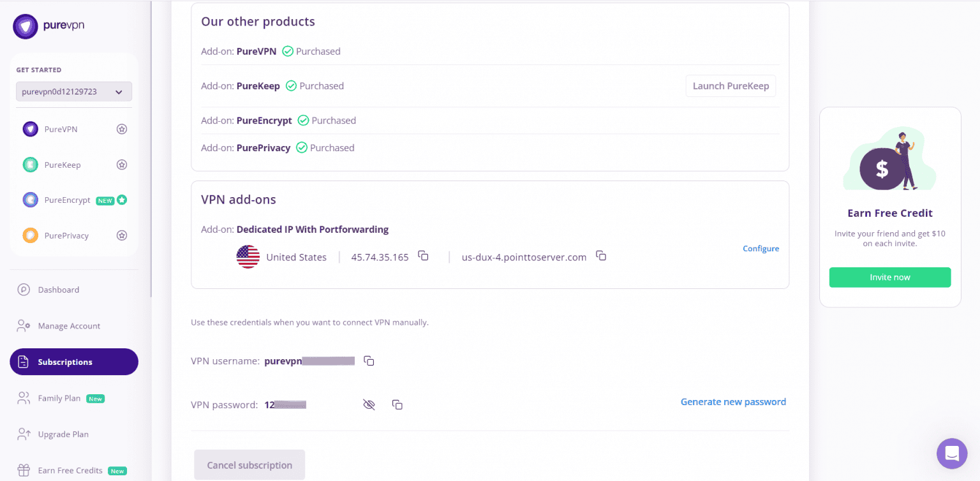Copy hostname us-dux-4.pointtoserver.com
Viewport: 980px width, 481px height.
601,256
